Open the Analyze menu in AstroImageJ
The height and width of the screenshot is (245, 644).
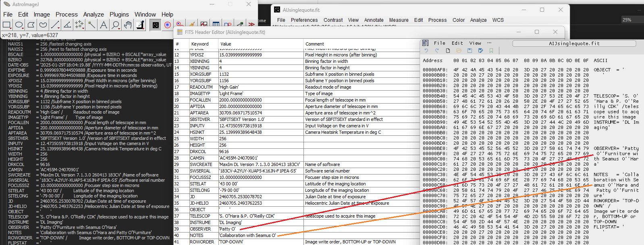tap(93, 15)
